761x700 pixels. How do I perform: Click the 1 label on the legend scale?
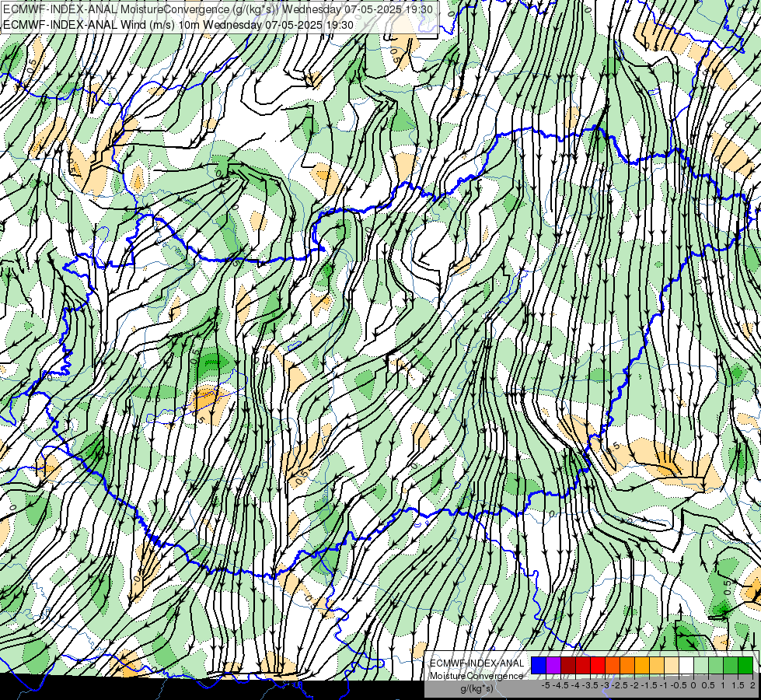(x=723, y=685)
